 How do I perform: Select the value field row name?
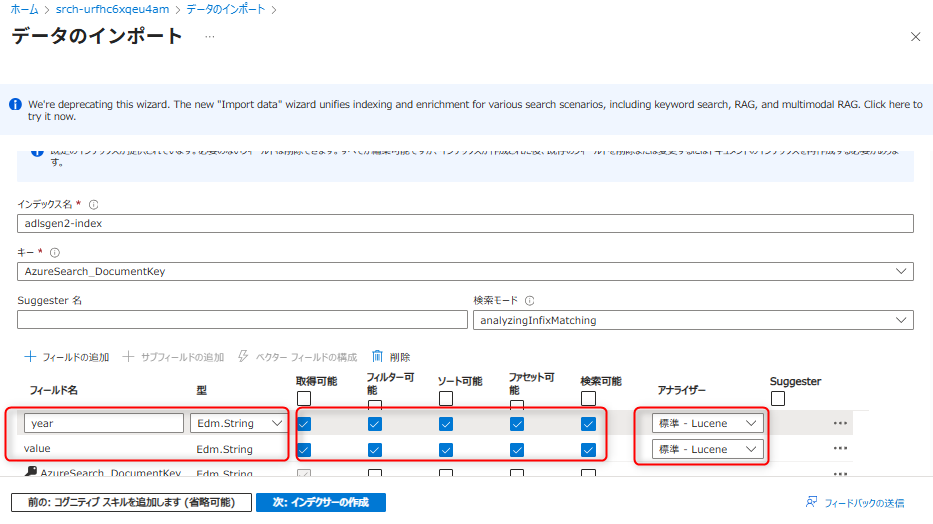point(37,448)
